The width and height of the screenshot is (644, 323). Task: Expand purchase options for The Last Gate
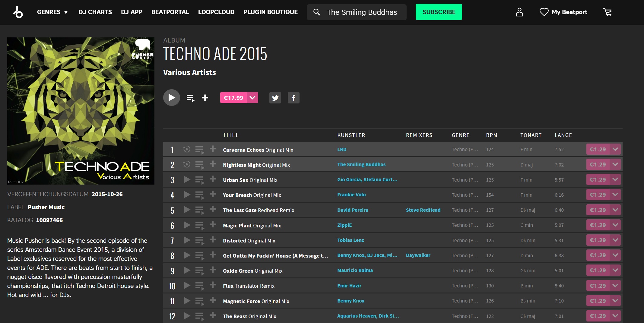click(x=615, y=210)
